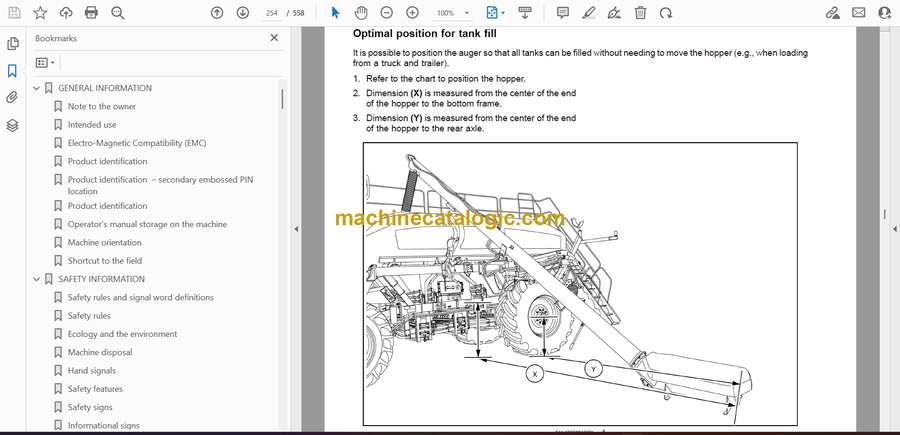Select the SAFETY INFORMATION bookmark

pyautogui.click(x=102, y=279)
